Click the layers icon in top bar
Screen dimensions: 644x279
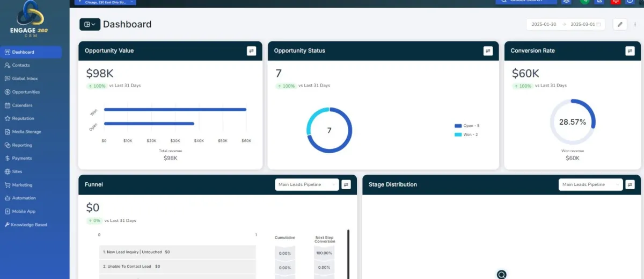[567, 1]
